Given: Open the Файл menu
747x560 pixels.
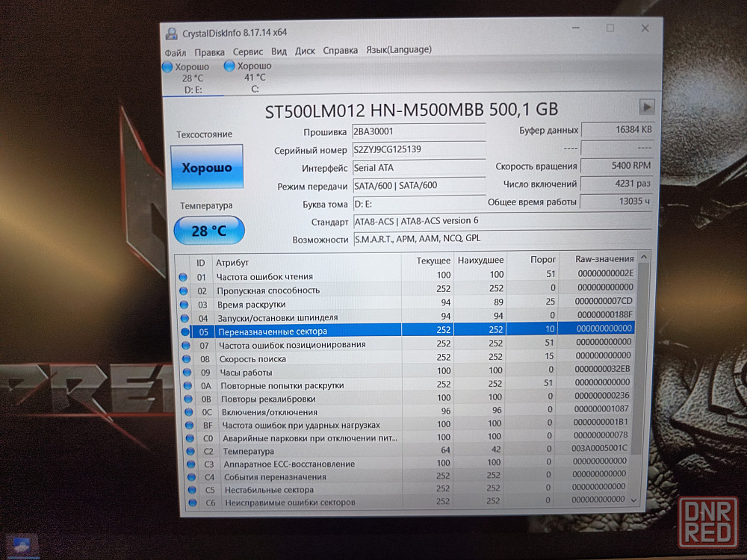Looking at the screenshot, I should click(x=176, y=52).
